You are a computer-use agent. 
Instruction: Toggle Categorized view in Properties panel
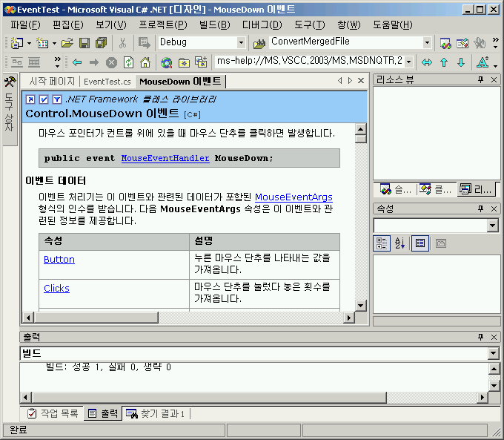coord(382,243)
